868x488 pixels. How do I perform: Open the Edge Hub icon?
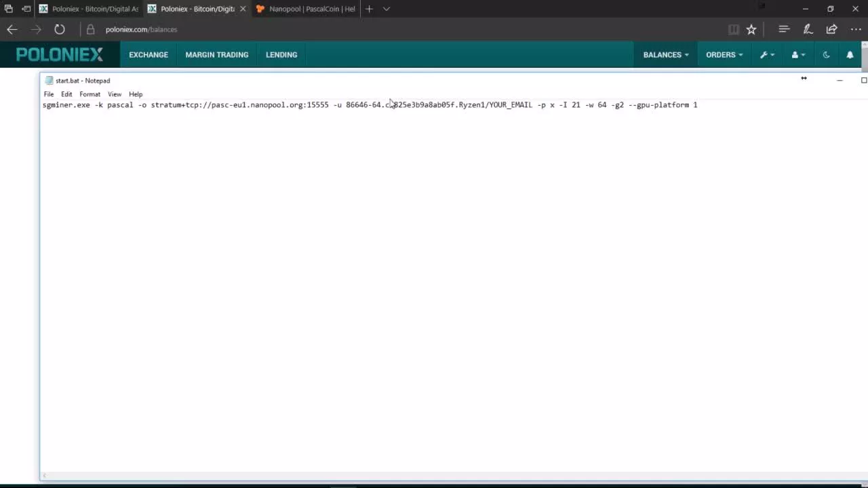point(784,29)
